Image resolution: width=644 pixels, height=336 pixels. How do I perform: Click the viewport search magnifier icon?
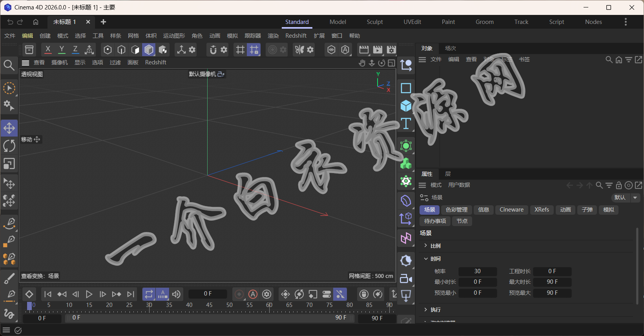[x=9, y=65]
